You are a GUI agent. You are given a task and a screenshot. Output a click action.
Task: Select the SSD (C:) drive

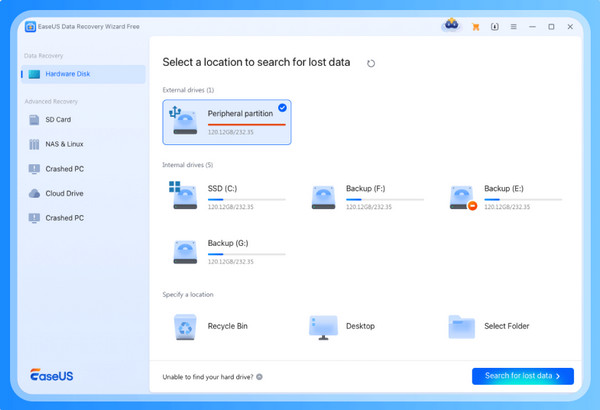[227, 196]
